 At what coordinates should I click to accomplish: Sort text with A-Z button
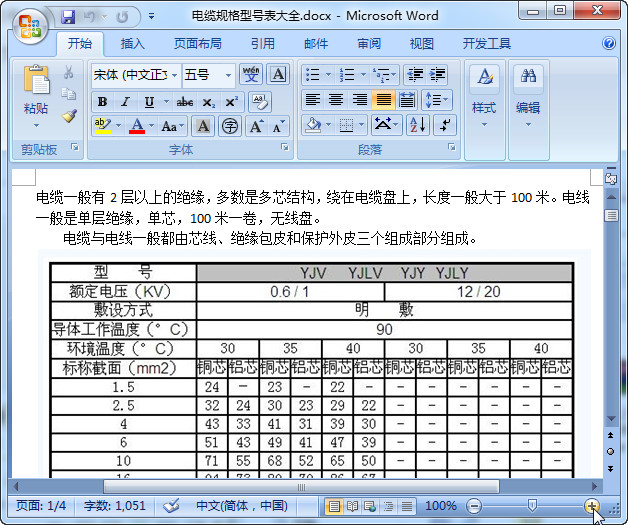tap(418, 125)
